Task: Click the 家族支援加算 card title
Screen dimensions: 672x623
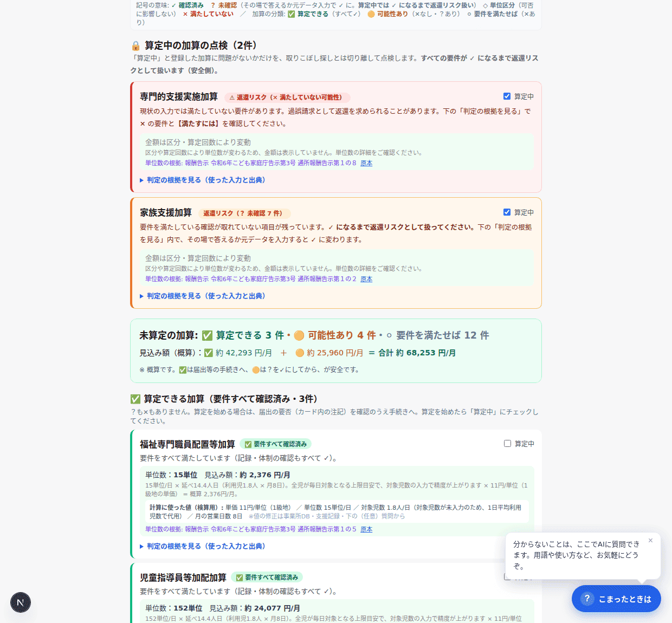Action: click(166, 212)
